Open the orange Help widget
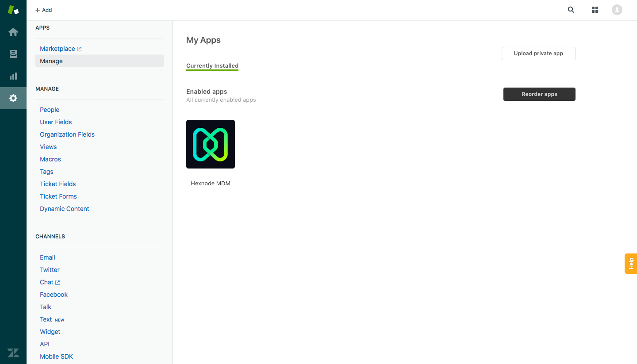Viewport: 637px width, 364px height. (x=631, y=264)
